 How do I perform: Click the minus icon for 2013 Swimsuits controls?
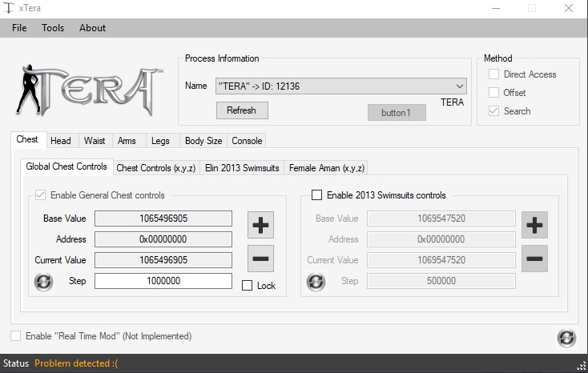[x=534, y=259]
